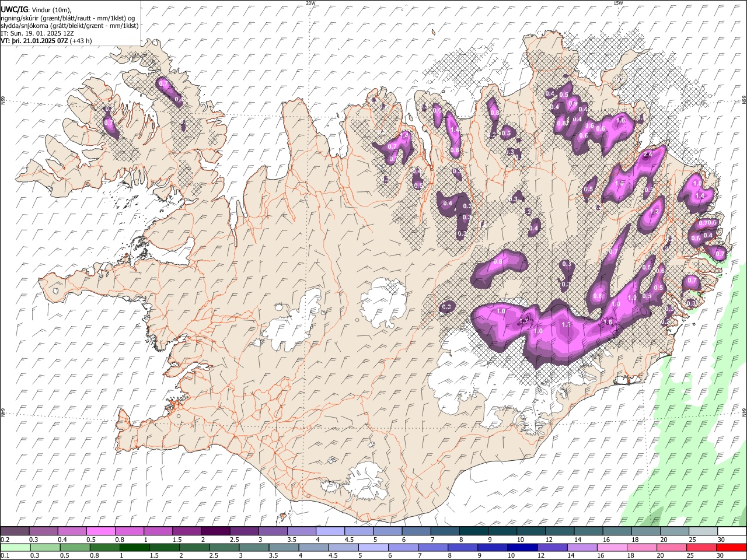Screen dimensions: 747x560
Task: Select the bright pink 0.5 swatch in upper legend
Action: click(x=100, y=531)
